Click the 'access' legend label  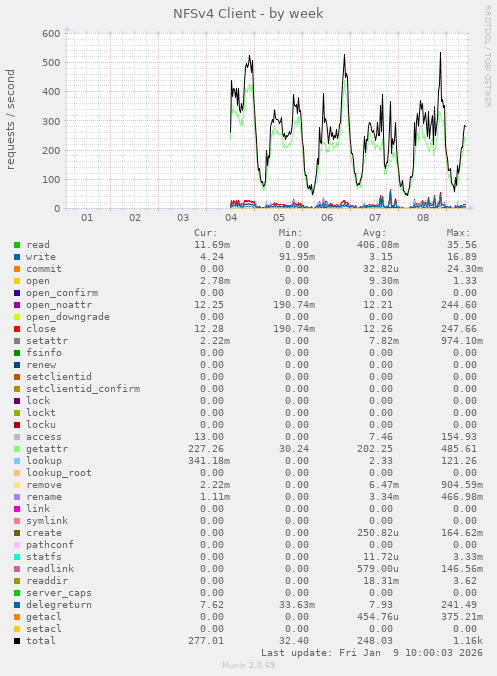44,437
